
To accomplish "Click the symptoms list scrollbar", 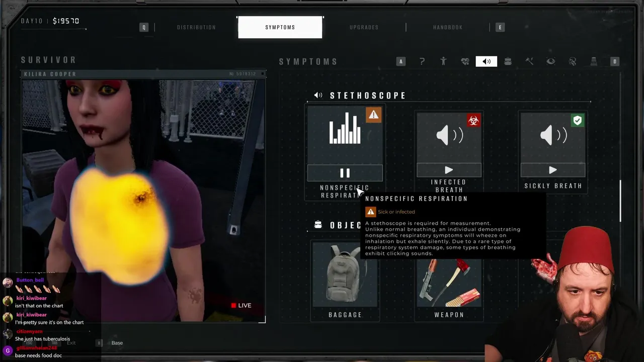I will (x=620, y=201).
